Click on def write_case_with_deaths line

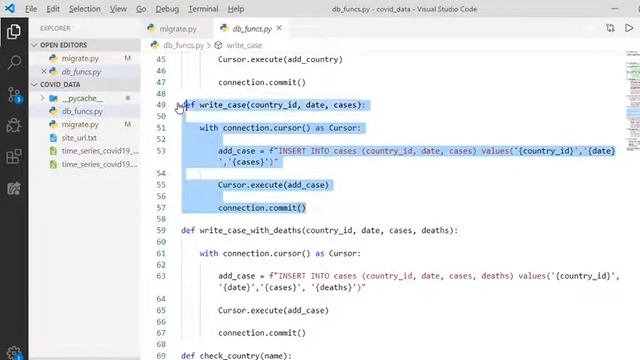click(320, 231)
